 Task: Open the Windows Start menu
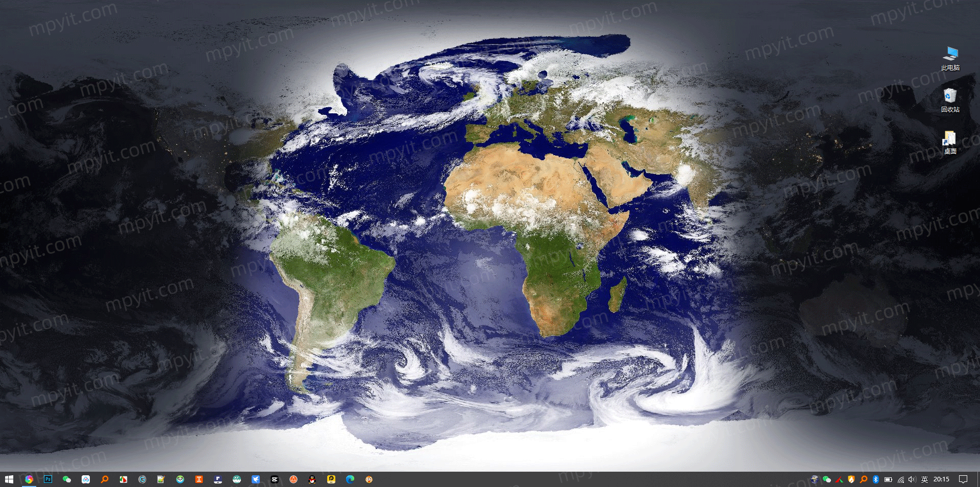tap(9, 479)
